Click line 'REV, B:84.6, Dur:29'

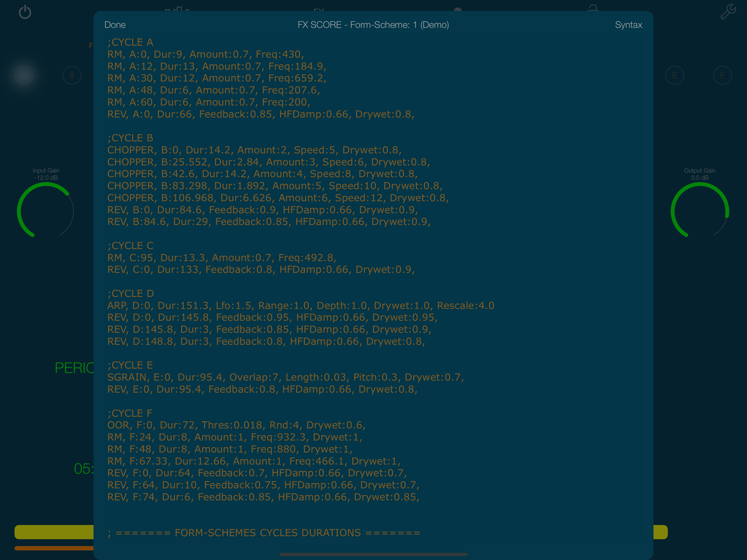tap(269, 221)
